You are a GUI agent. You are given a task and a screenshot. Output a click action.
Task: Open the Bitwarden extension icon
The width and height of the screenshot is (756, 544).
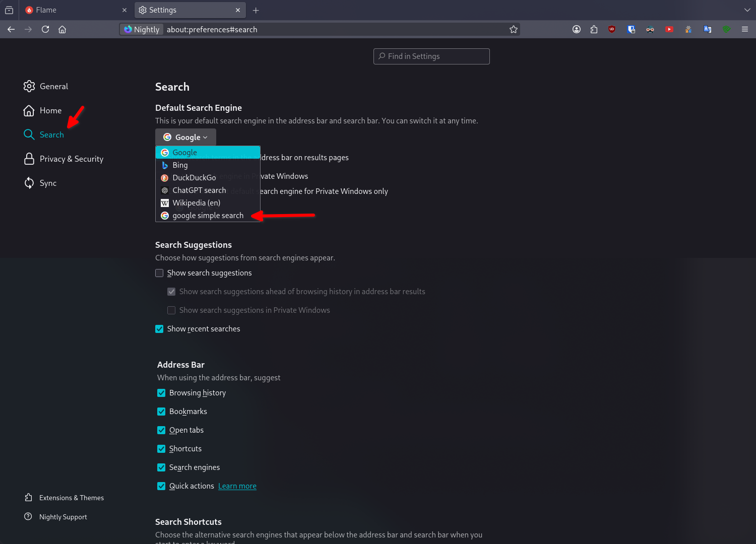pos(631,29)
